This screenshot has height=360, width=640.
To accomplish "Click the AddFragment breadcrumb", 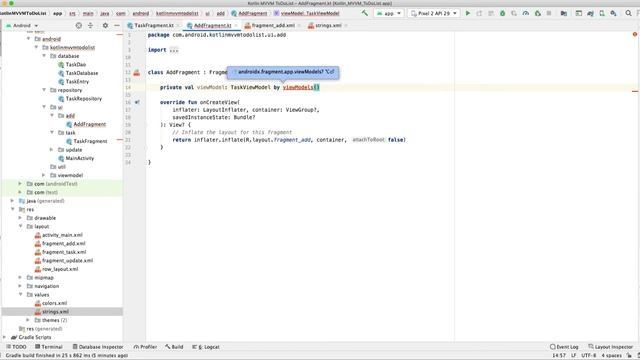I will pos(249,13).
